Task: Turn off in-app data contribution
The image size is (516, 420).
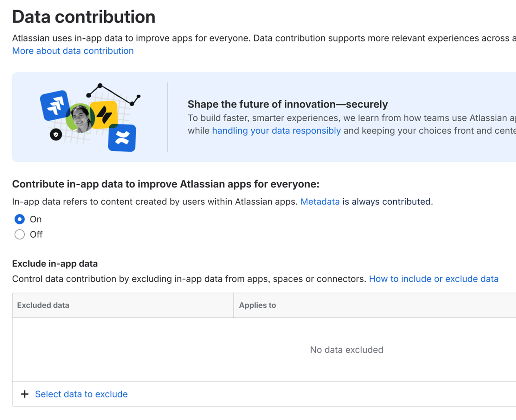Action: click(x=19, y=234)
